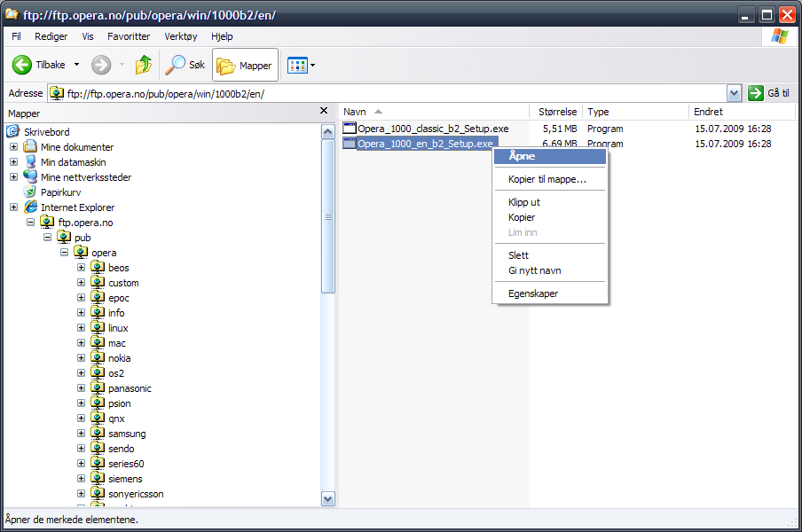The image size is (802, 532).
Task: Expand the beos folder node
Action: [x=82, y=267]
